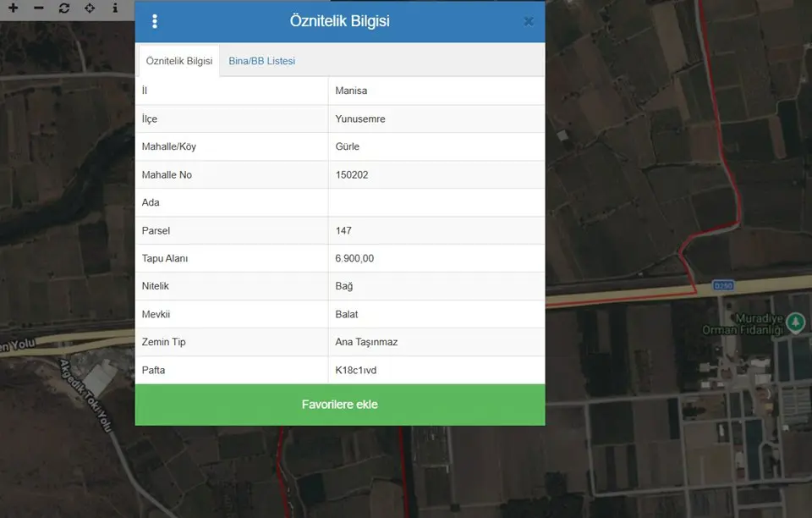The image size is (812, 518).
Task: Switch to the Bina/BB Listesi tab
Action: (x=262, y=61)
